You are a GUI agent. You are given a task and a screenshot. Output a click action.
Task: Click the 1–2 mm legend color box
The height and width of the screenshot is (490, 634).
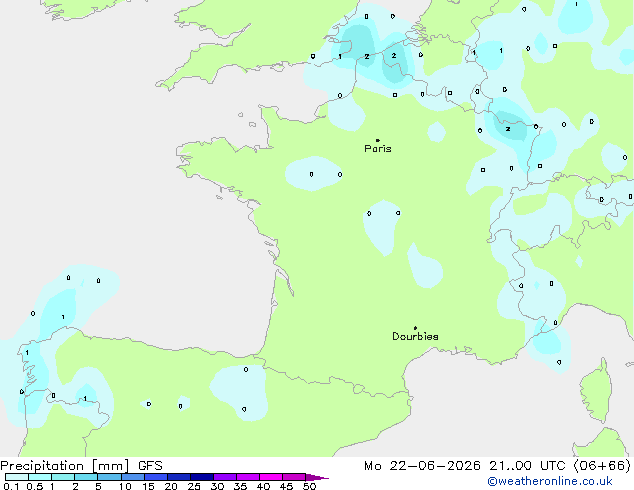coord(63,477)
